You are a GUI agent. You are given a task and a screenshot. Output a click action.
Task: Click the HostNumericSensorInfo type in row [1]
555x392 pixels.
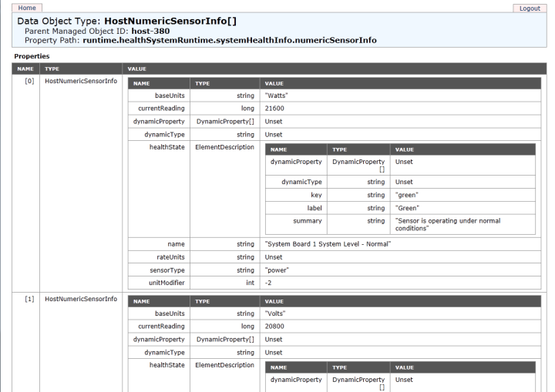[81, 299]
